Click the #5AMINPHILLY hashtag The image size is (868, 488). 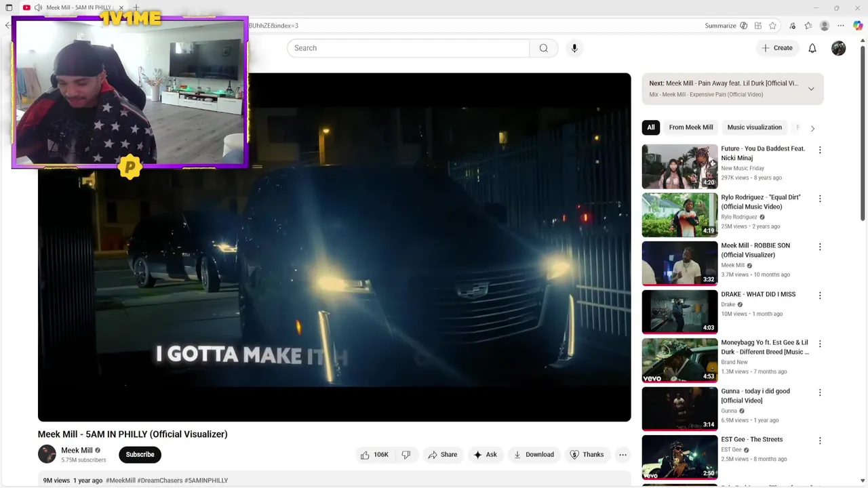pos(206,481)
